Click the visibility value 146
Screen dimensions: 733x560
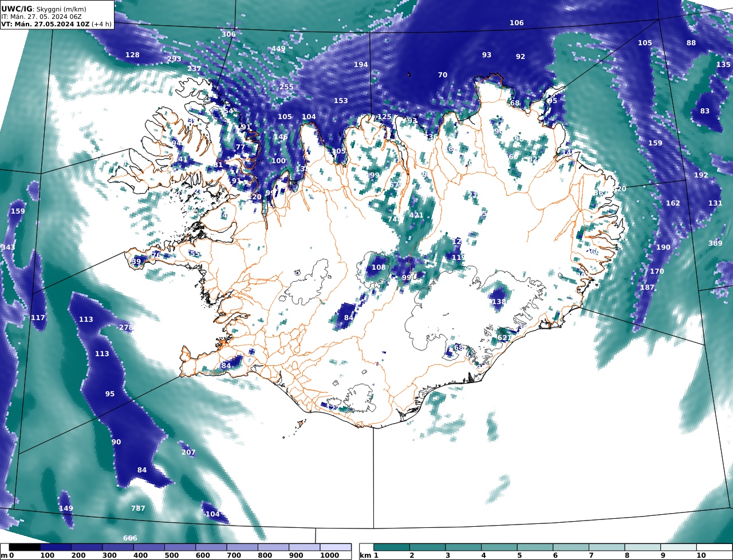click(x=281, y=137)
